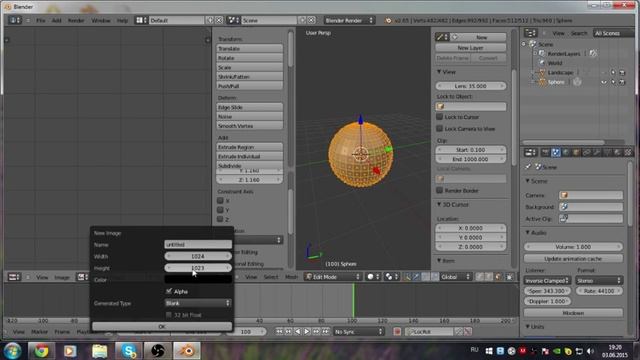The image size is (640, 360).
Task: Toggle Constraint Axis X checkbox
Action: tap(220, 200)
